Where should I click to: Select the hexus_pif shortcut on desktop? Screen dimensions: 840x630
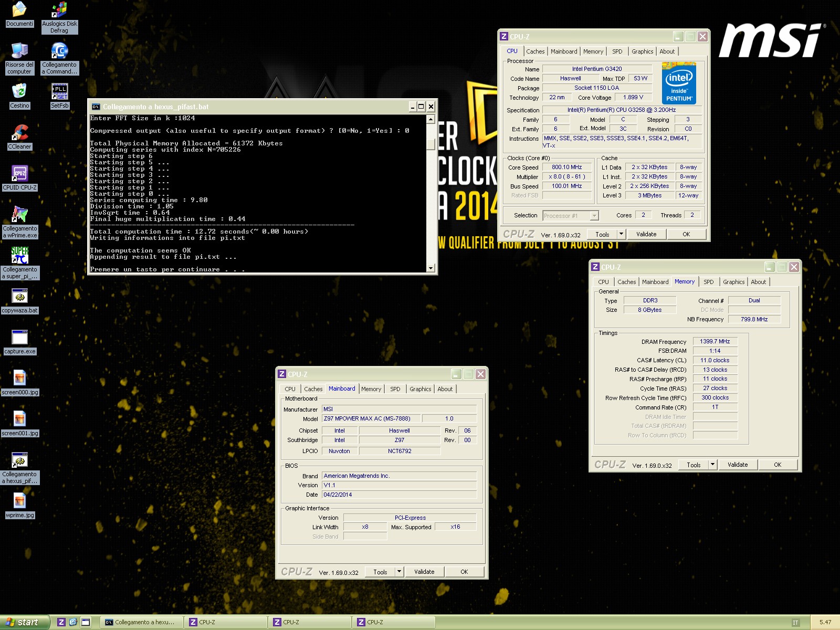(19, 460)
